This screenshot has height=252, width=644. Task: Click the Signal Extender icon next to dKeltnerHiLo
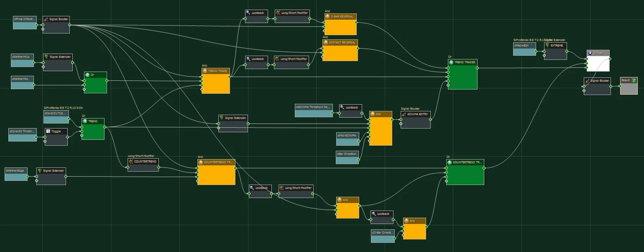(x=46, y=57)
